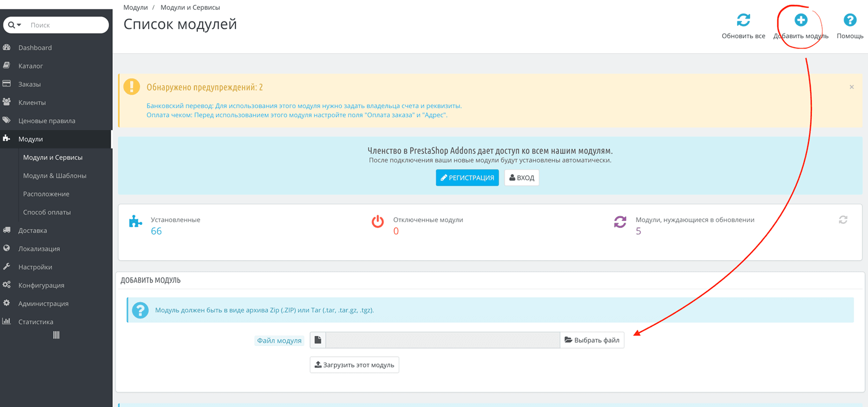Expand the search type dropdown arrow

tap(19, 25)
